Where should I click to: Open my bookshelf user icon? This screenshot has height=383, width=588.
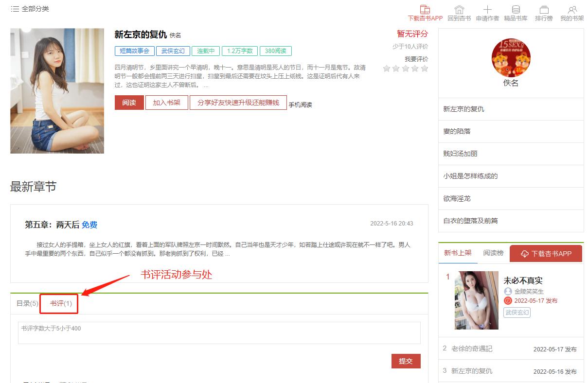pos(572,10)
